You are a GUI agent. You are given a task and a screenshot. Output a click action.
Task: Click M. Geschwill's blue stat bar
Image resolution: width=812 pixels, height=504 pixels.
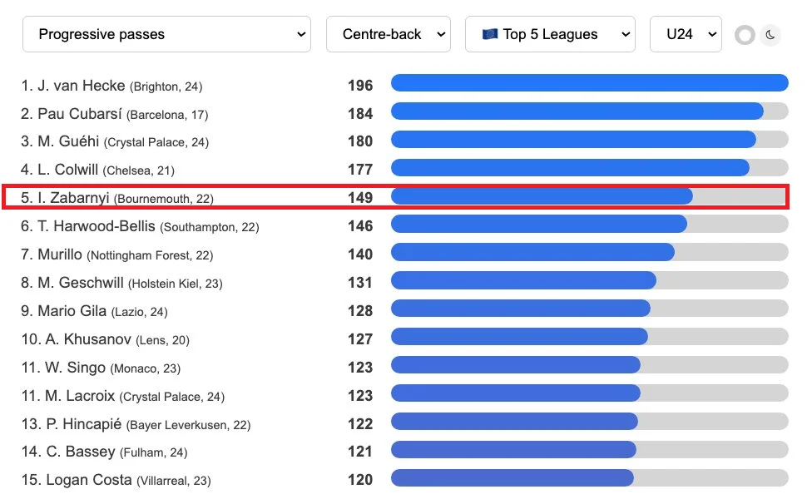coord(523,282)
